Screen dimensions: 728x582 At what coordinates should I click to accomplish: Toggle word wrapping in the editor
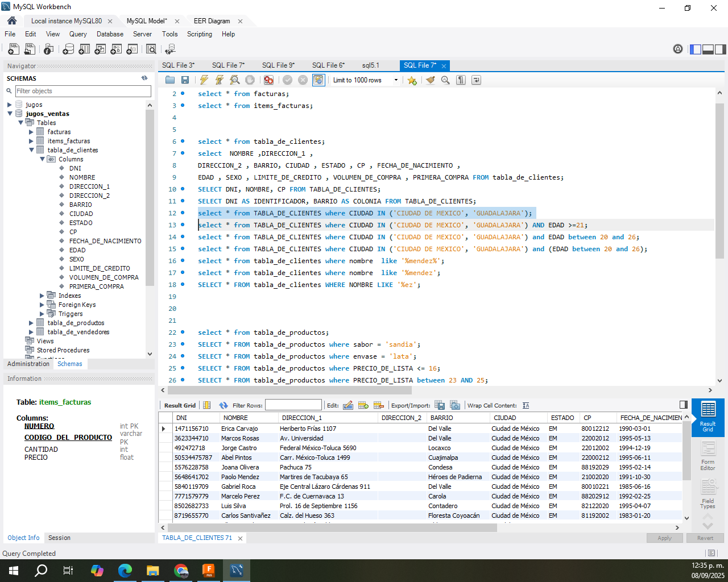[x=476, y=80]
